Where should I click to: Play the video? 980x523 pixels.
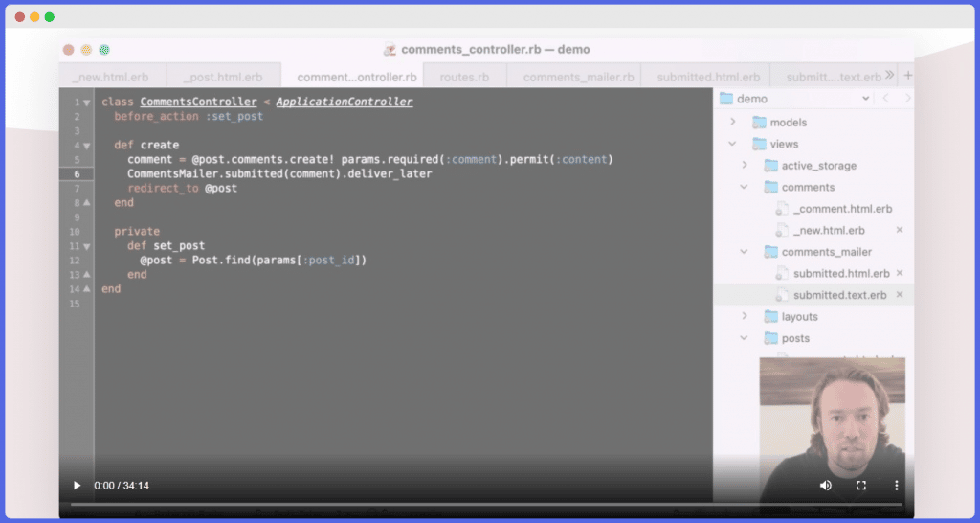(77, 486)
